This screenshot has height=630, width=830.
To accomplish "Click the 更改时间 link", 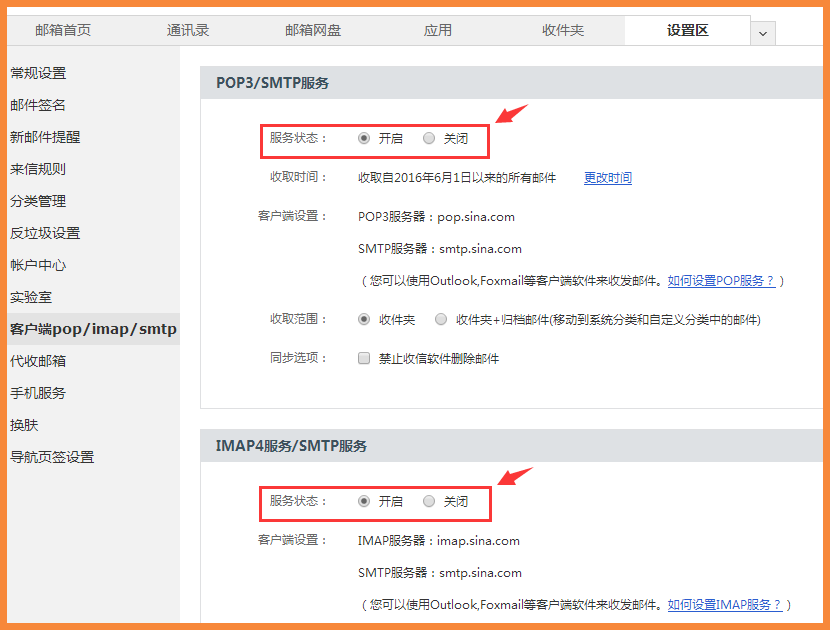I will [x=608, y=177].
